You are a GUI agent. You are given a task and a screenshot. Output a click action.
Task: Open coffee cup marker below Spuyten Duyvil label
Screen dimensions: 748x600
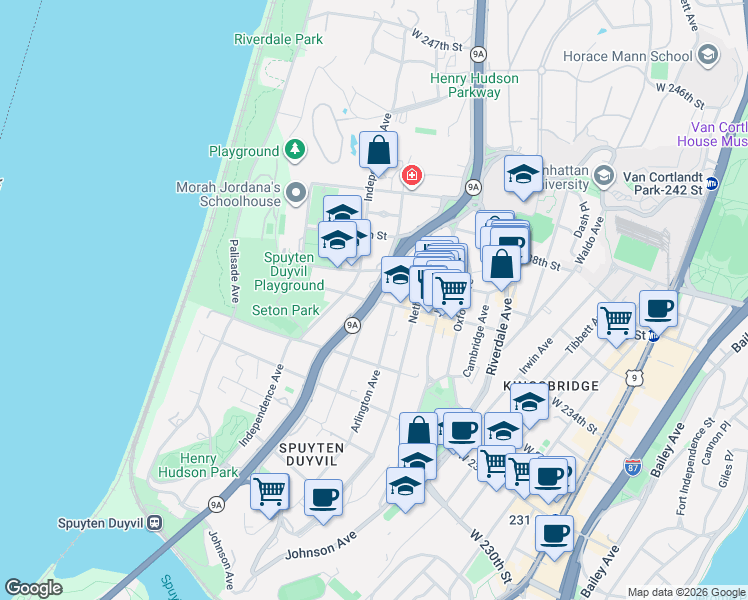(x=323, y=499)
